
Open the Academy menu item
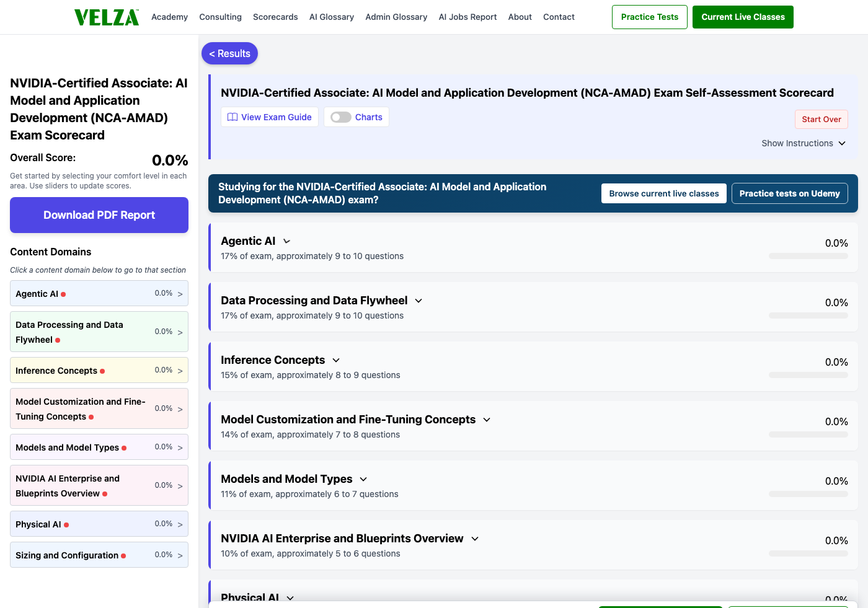(x=169, y=17)
